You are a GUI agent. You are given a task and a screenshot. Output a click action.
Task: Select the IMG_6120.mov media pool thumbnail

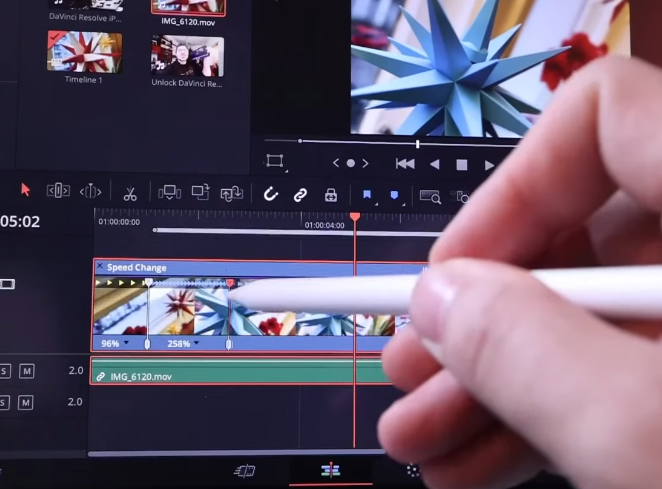(188, 7)
